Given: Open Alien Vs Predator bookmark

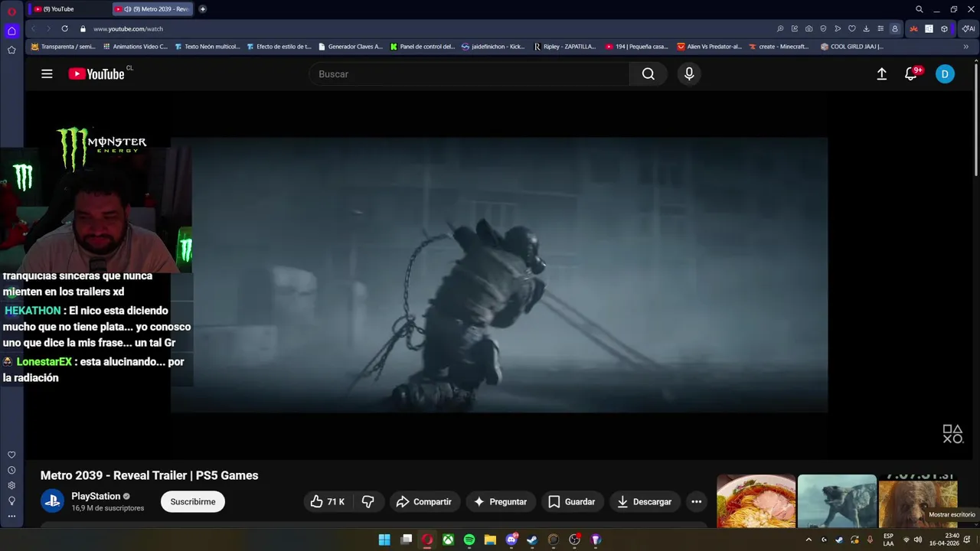Looking at the screenshot, I should coord(709,47).
